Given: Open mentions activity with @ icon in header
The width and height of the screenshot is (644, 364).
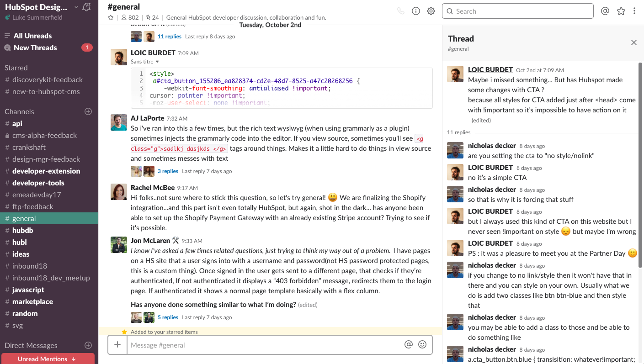Looking at the screenshot, I should pos(605,11).
